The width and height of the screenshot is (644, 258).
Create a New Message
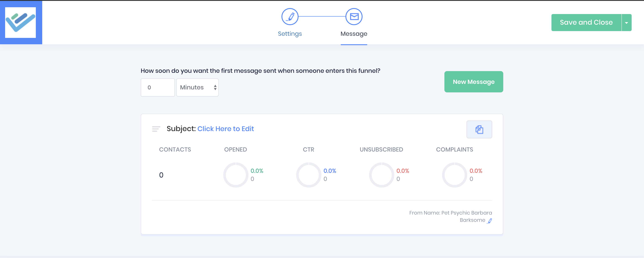pyautogui.click(x=473, y=82)
